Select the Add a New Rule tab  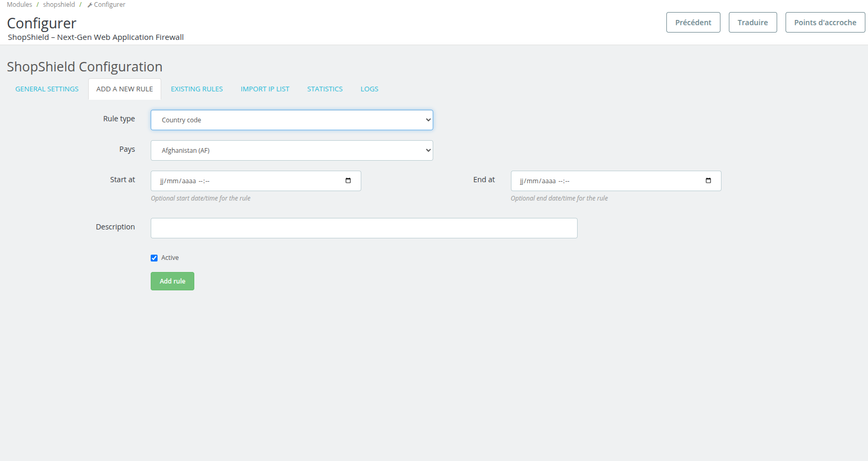point(125,89)
